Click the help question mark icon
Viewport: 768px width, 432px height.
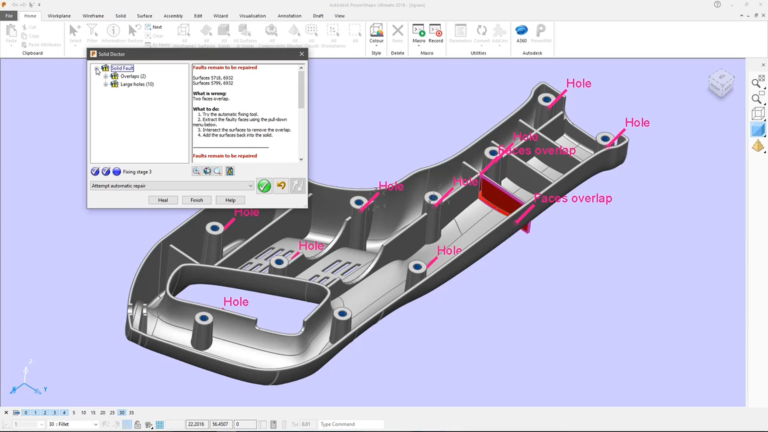click(x=717, y=4)
